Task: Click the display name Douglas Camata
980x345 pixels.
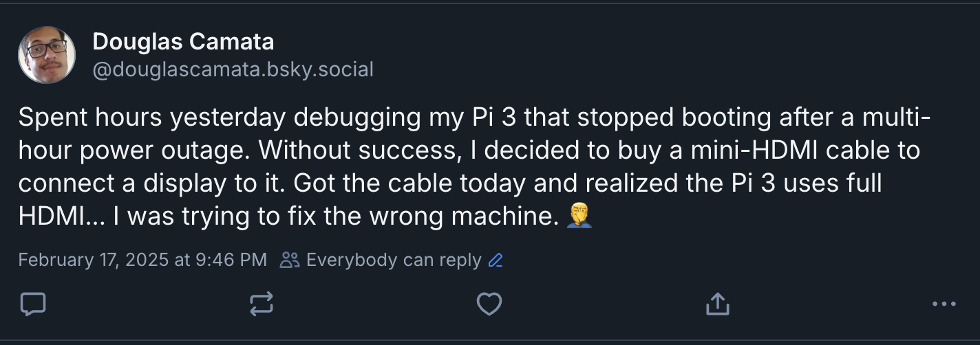Action: point(183,42)
